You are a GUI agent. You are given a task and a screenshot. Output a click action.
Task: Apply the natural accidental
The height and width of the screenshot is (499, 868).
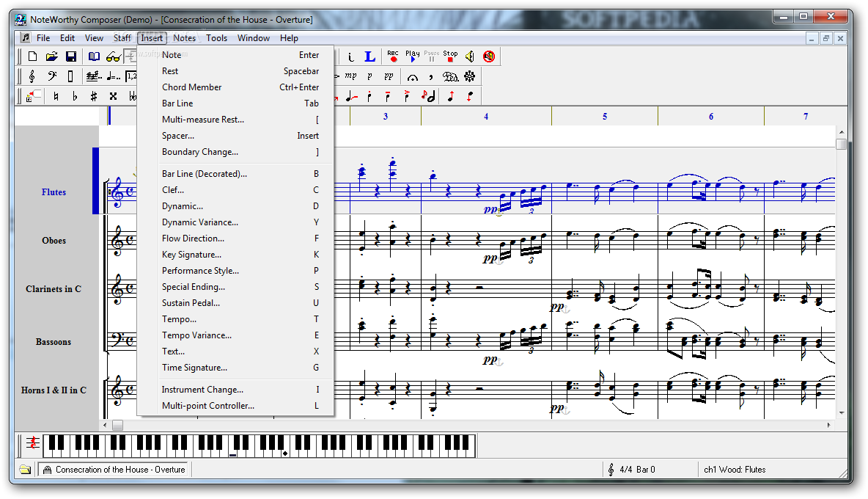56,96
